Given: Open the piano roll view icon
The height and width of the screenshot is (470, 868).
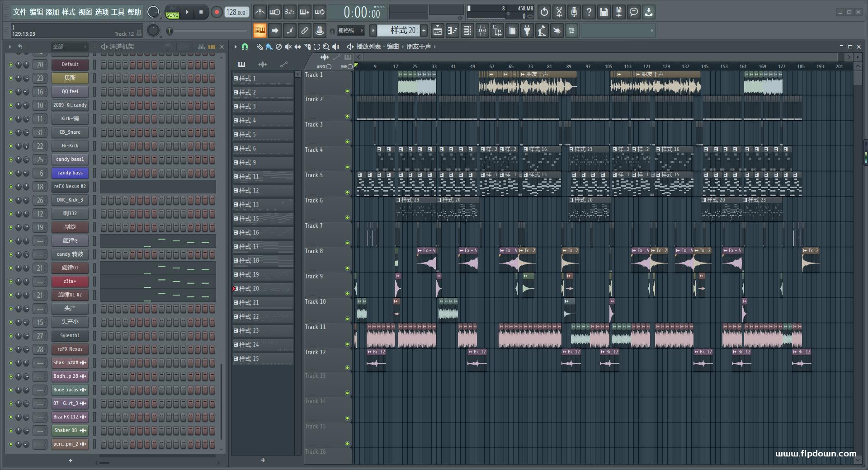Looking at the screenshot, I should coord(452,31).
